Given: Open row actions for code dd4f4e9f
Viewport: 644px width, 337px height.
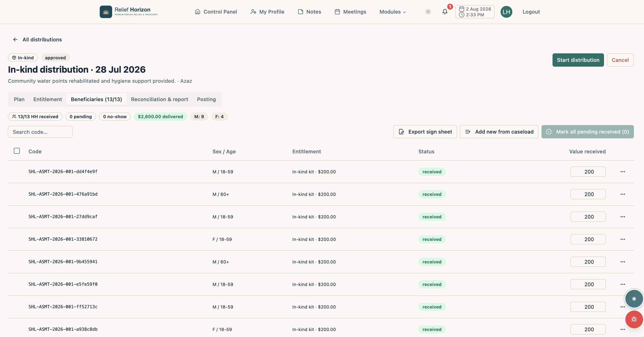Looking at the screenshot, I should click(x=622, y=172).
